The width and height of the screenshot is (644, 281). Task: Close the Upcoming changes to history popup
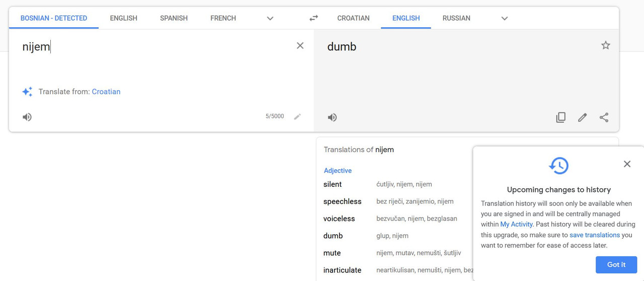tap(627, 164)
